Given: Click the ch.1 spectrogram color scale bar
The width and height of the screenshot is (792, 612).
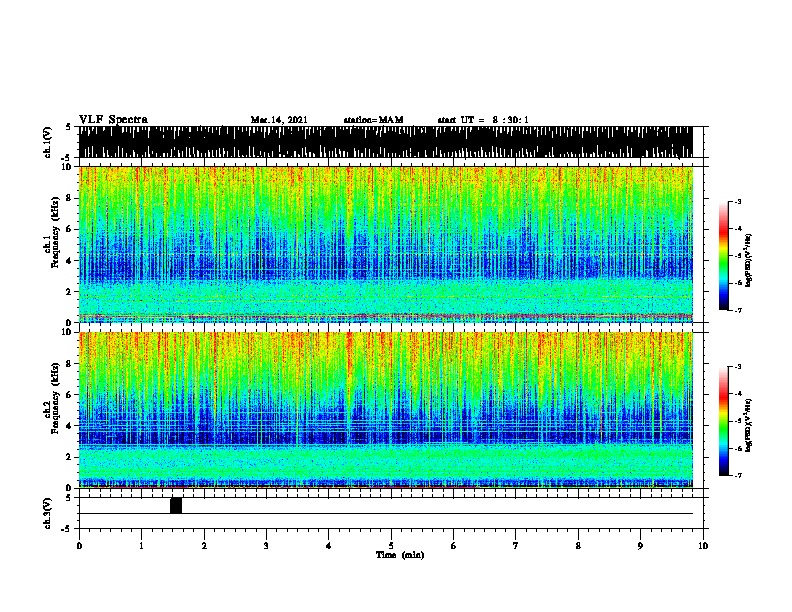Looking at the screenshot, I should [x=723, y=256].
